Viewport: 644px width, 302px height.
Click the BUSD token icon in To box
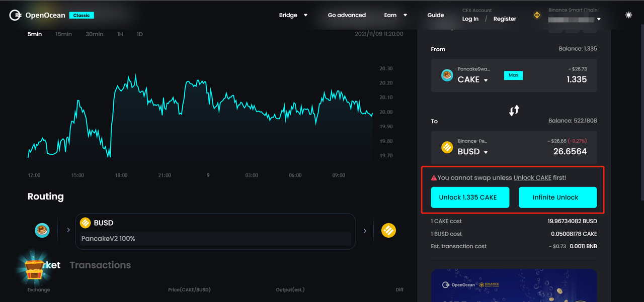pyautogui.click(x=447, y=147)
